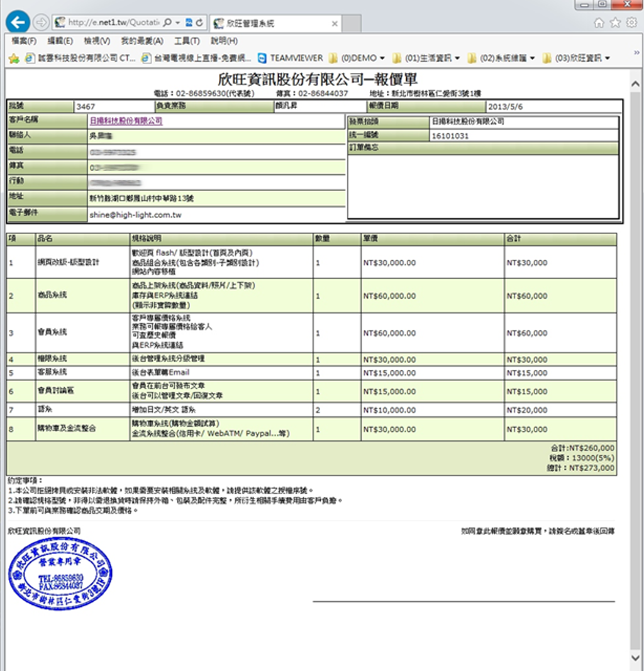Follow the 日揚科技股份有限公司 customer name link

[x=126, y=121]
